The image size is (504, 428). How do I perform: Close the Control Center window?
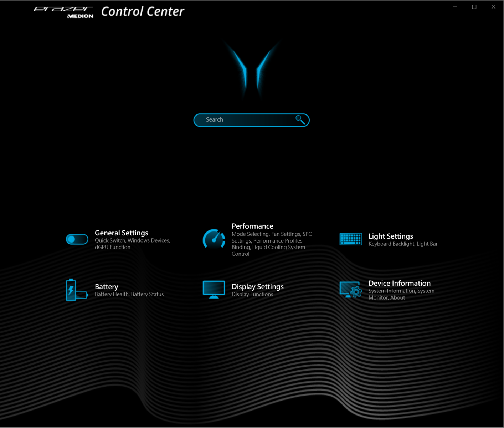pos(493,7)
